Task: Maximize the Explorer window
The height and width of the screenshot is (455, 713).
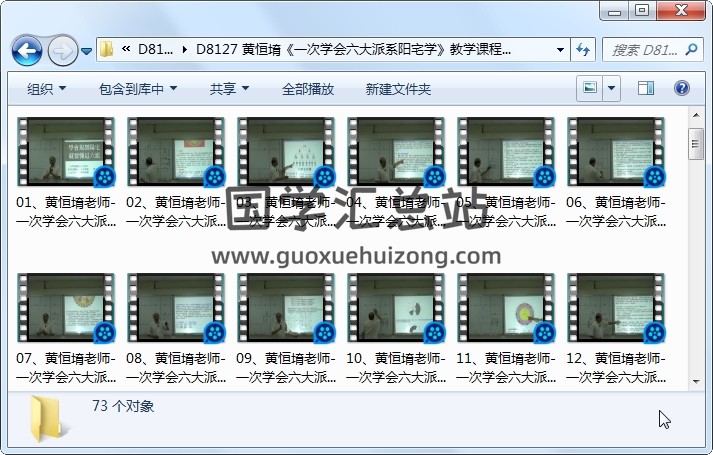Action: 642,11
